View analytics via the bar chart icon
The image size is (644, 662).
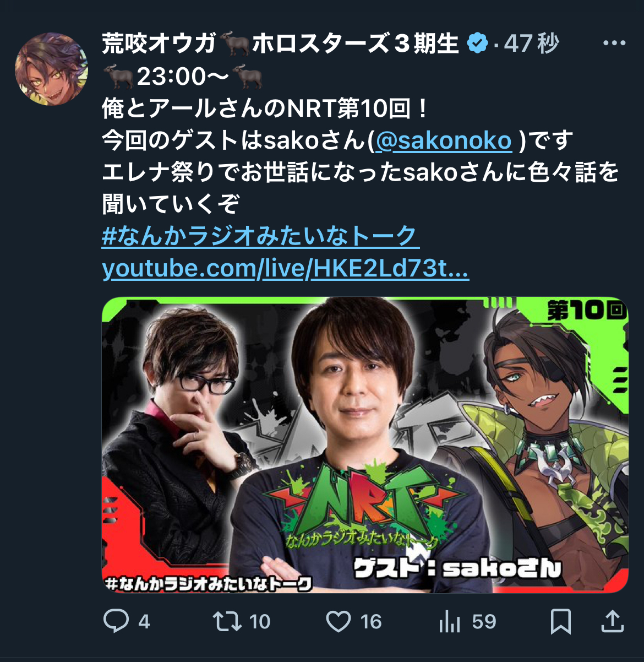(x=450, y=622)
